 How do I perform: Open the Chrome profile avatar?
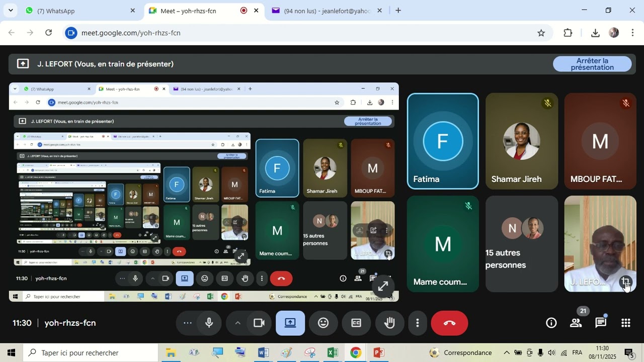pyautogui.click(x=614, y=33)
